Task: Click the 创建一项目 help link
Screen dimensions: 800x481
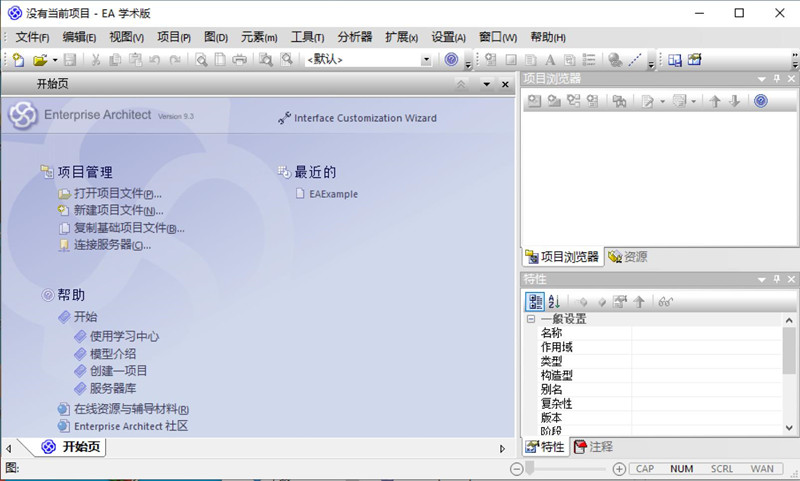Action: tap(118, 371)
